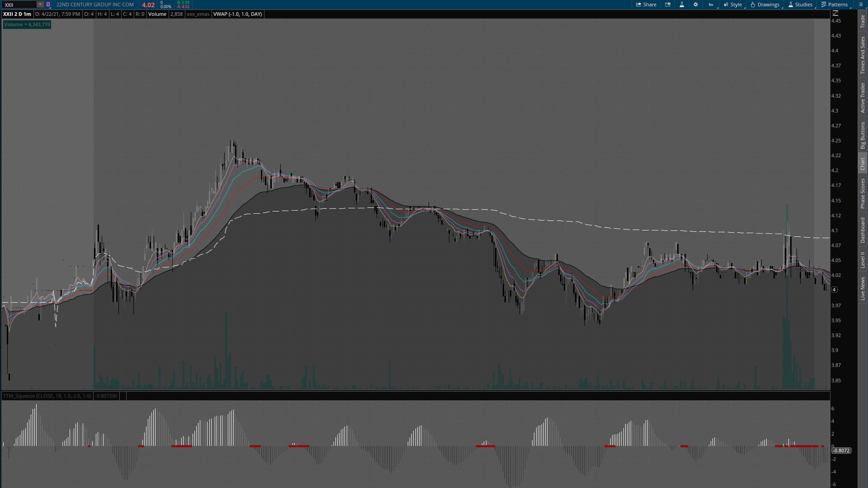
Task: Open chart settings gear icon
Action: point(696,5)
